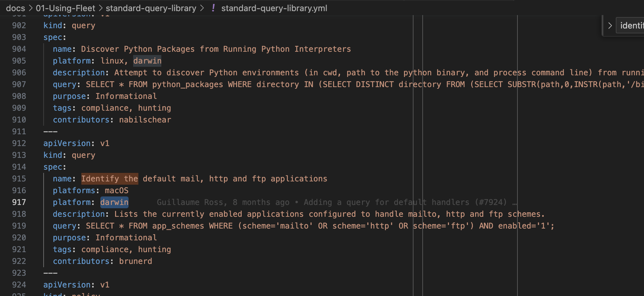Click the highlighted 'Identify the' match on line 915
This screenshot has width=644, height=296.
(x=110, y=178)
